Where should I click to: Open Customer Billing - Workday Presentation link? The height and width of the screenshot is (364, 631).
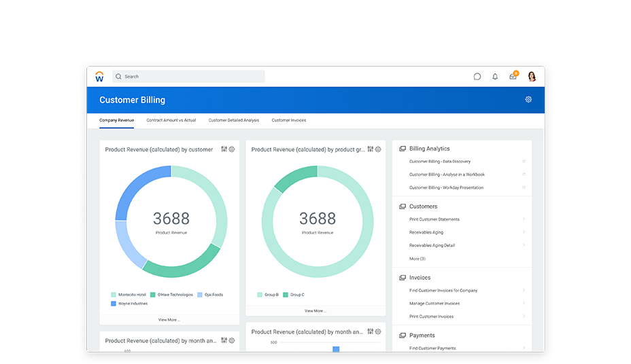(446, 187)
